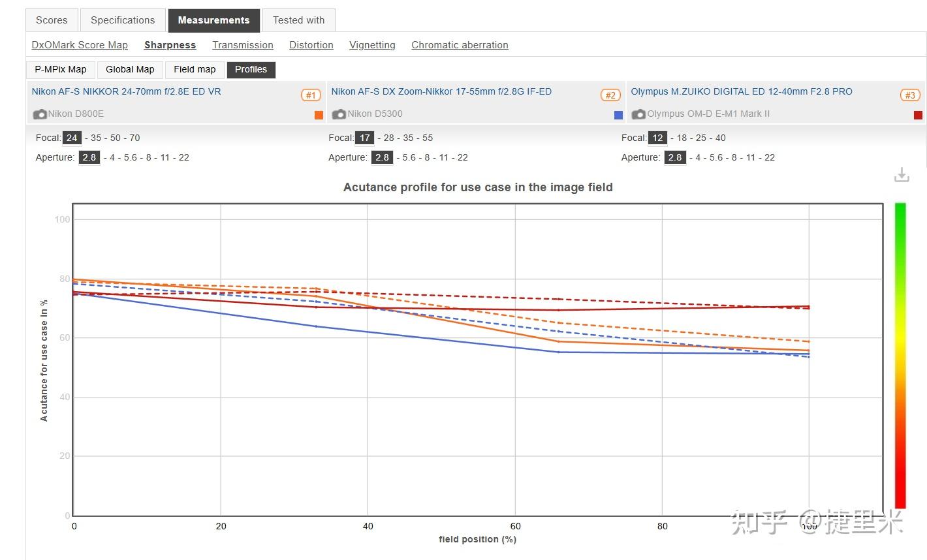Click the #3 lens rank badge

click(910, 95)
